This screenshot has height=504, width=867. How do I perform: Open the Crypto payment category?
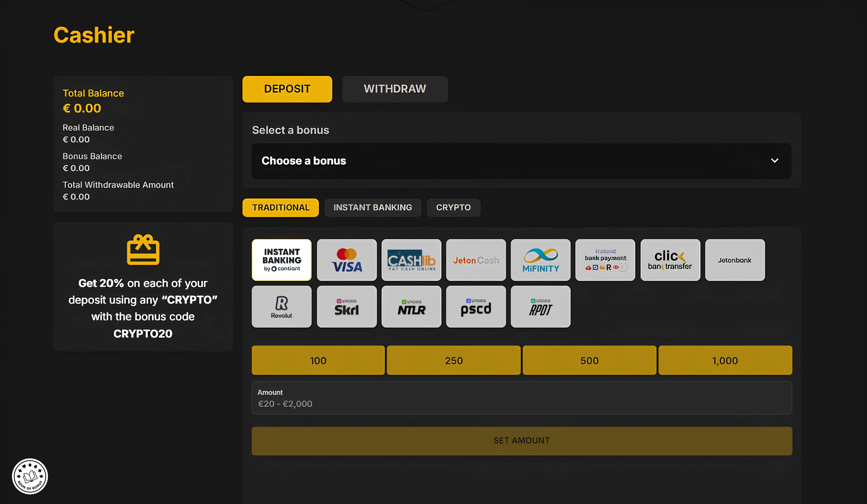(x=453, y=207)
